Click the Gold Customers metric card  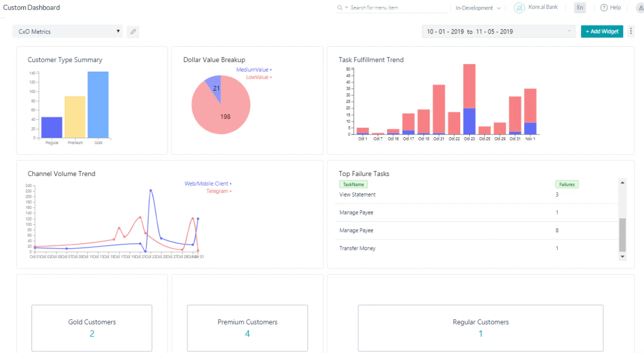tap(92, 328)
